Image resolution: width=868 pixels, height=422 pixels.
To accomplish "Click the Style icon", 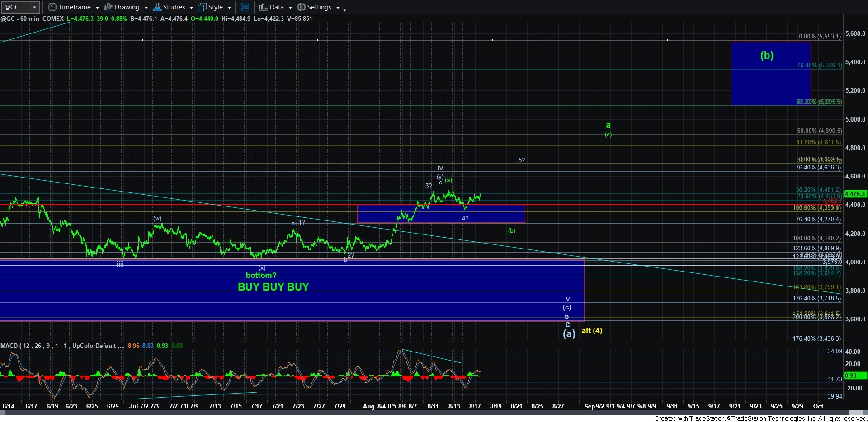I will (202, 7).
